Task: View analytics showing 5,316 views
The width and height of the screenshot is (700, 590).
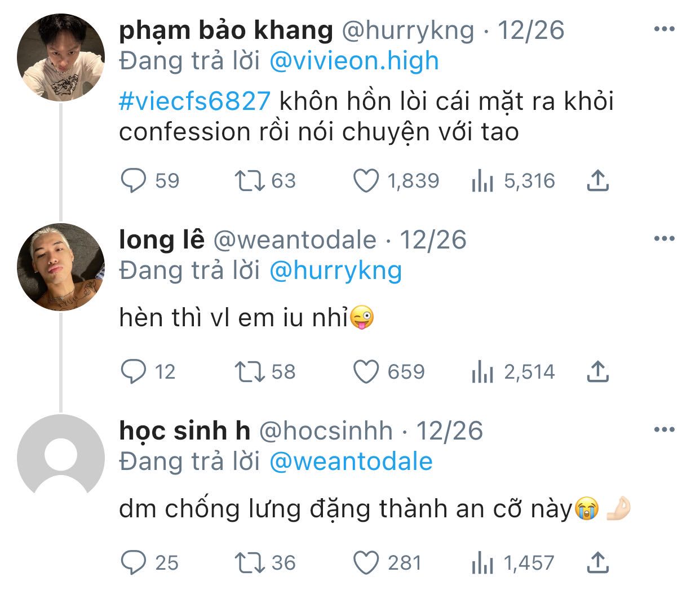Action: click(x=482, y=181)
